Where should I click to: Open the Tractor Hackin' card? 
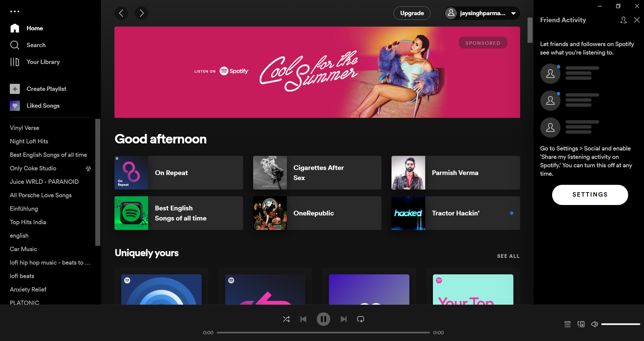pyautogui.click(x=456, y=213)
